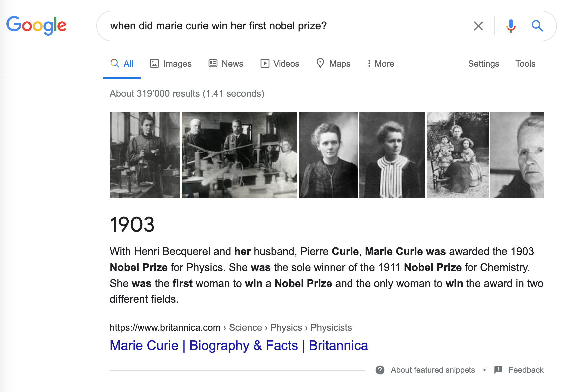Open About featured snippets link
Viewport: 563px width, 392px height.
pyautogui.click(x=433, y=370)
